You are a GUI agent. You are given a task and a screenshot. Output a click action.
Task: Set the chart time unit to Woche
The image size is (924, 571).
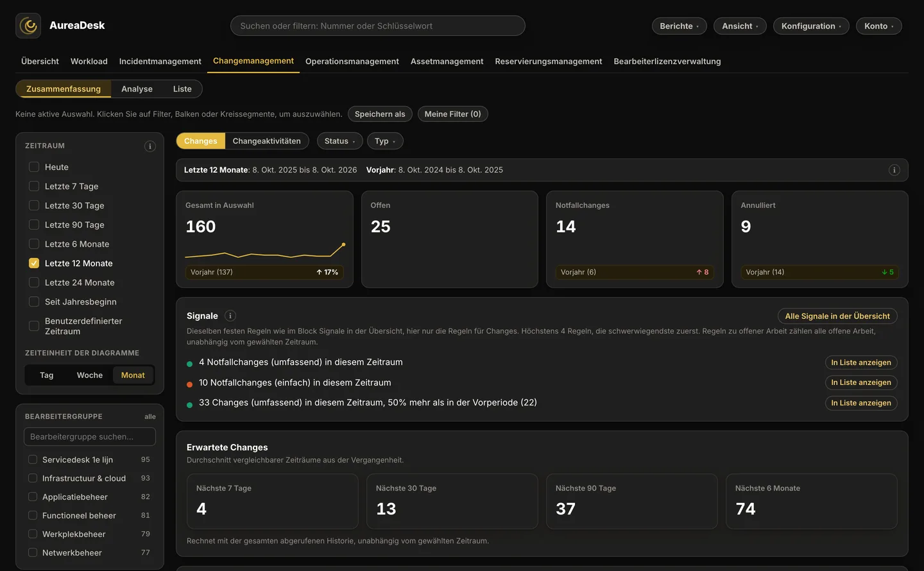coord(90,375)
